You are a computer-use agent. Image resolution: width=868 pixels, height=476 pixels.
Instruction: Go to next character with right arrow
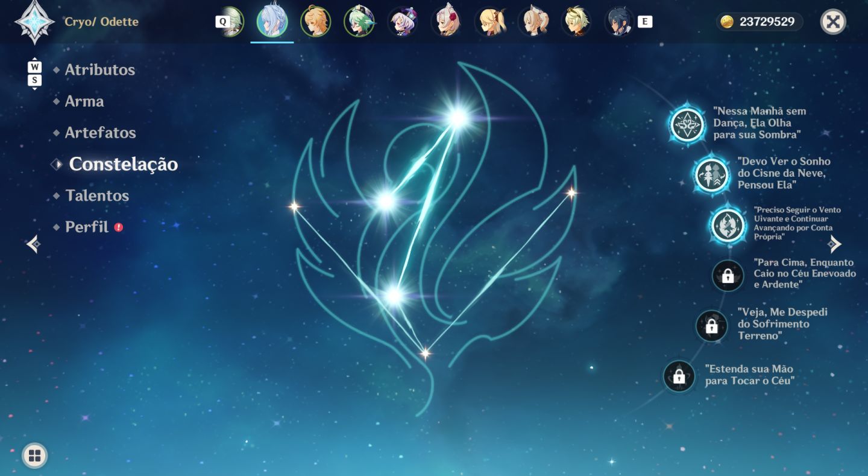(x=835, y=244)
